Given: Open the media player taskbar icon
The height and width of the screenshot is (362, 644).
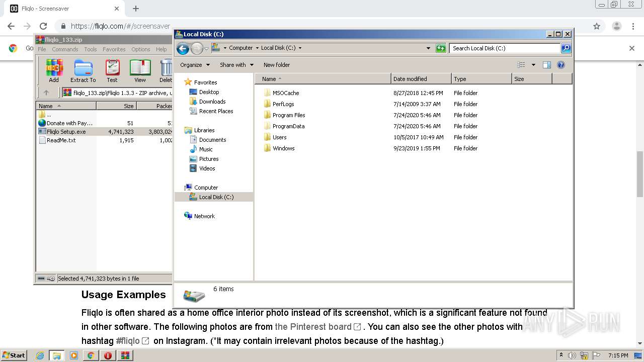Looking at the screenshot, I should click(74, 355).
